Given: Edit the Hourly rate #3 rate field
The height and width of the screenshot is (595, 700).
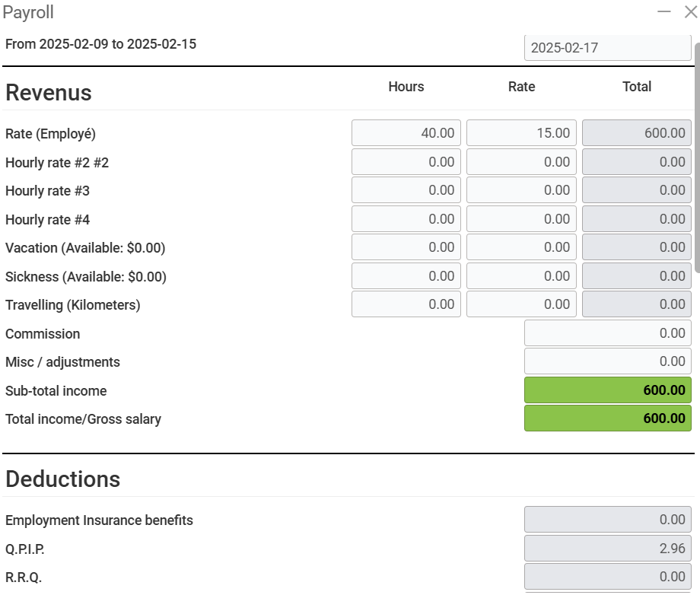Looking at the screenshot, I should tap(521, 190).
